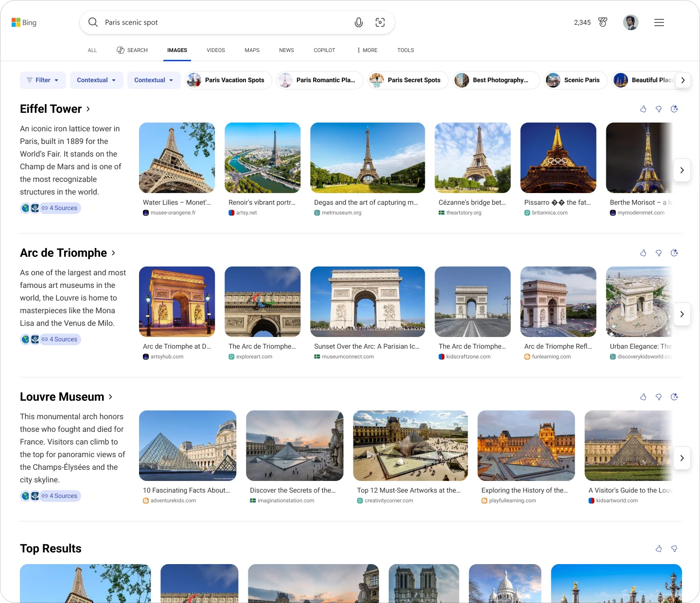
Task: Click the Bing logo
Action: pyautogui.click(x=24, y=22)
